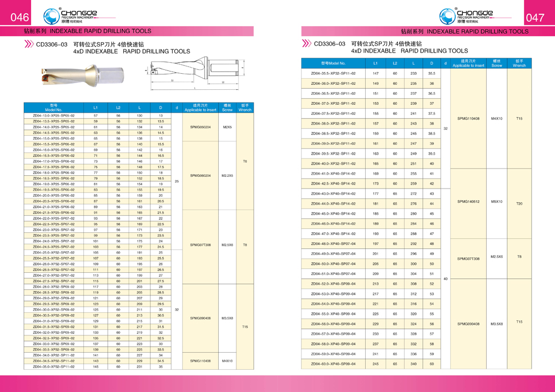
Task: Select the page number 046 badge
Action: pos(19,18)
